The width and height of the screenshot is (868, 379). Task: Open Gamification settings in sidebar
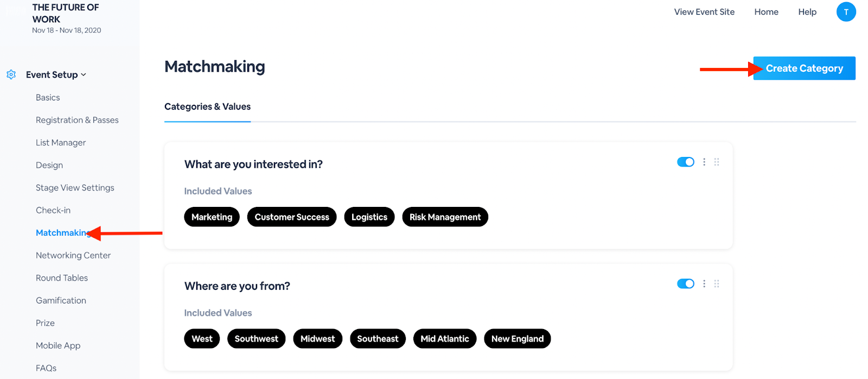tap(61, 300)
